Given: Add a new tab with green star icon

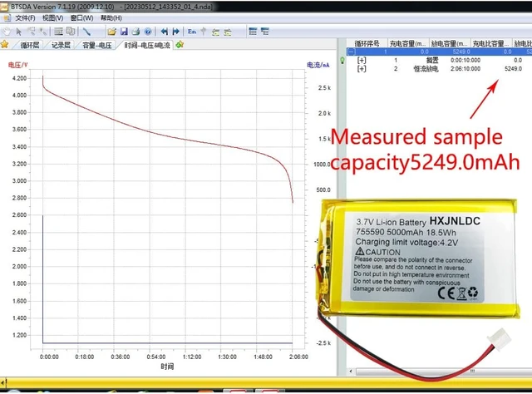Looking at the screenshot, I should 180,44.
